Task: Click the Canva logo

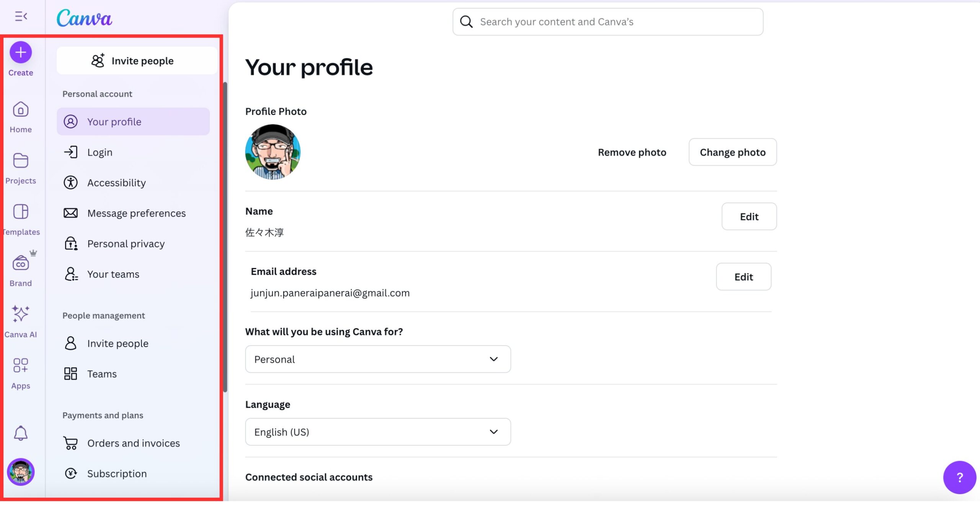Action: [84, 18]
